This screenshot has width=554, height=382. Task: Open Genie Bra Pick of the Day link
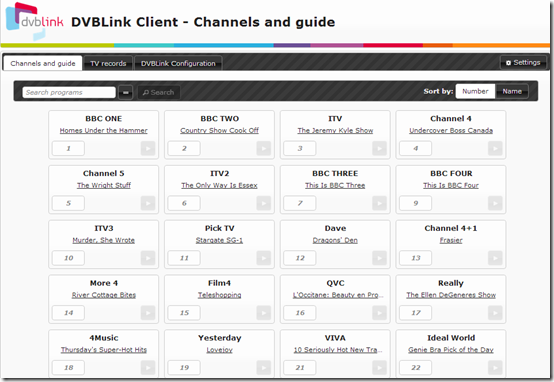click(451, 349)
